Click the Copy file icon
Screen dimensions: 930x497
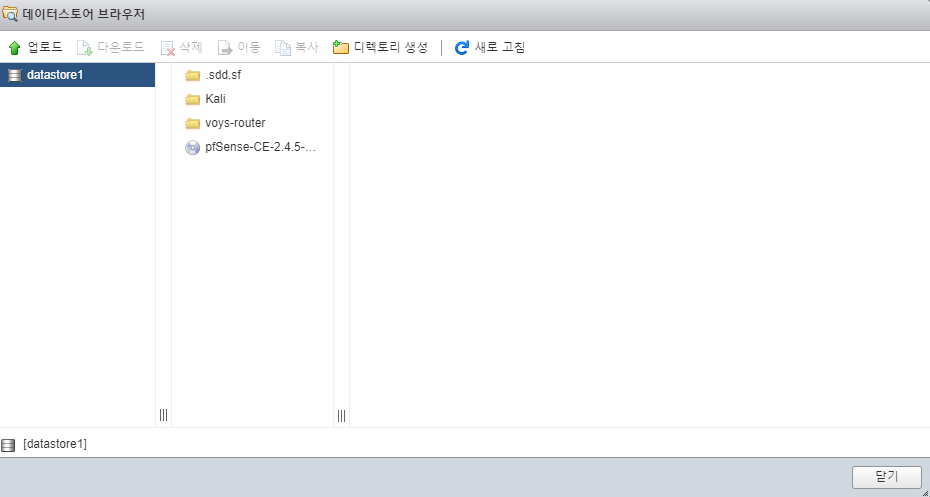283,48
